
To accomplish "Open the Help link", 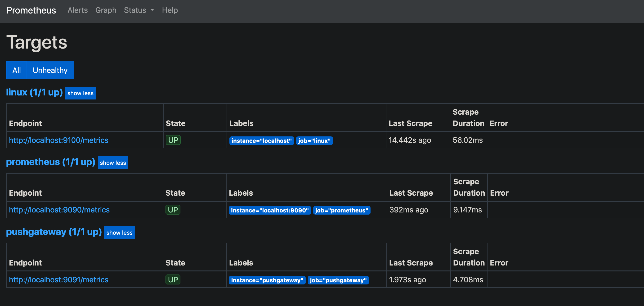I will (x=170, y=10).
